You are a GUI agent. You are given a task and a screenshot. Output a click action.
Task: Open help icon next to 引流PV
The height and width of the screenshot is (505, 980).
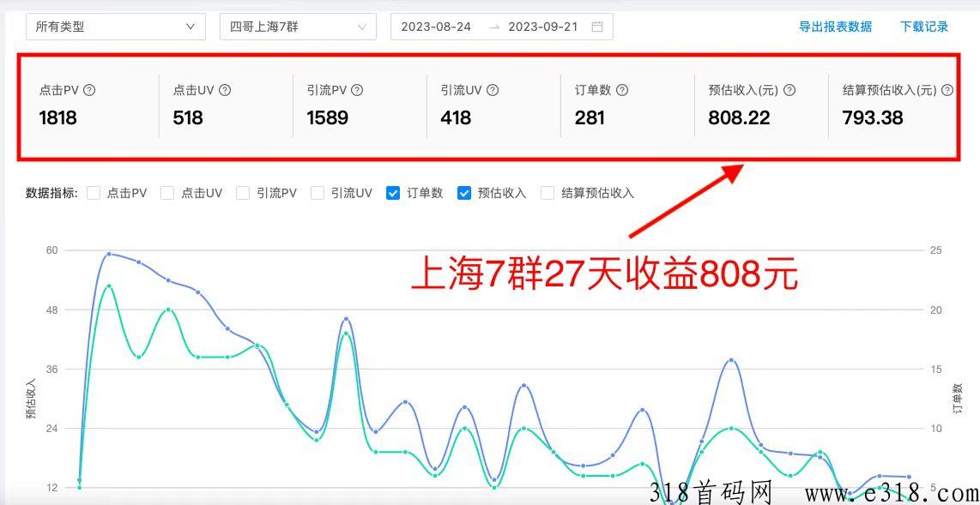click(x=357, y=90)
